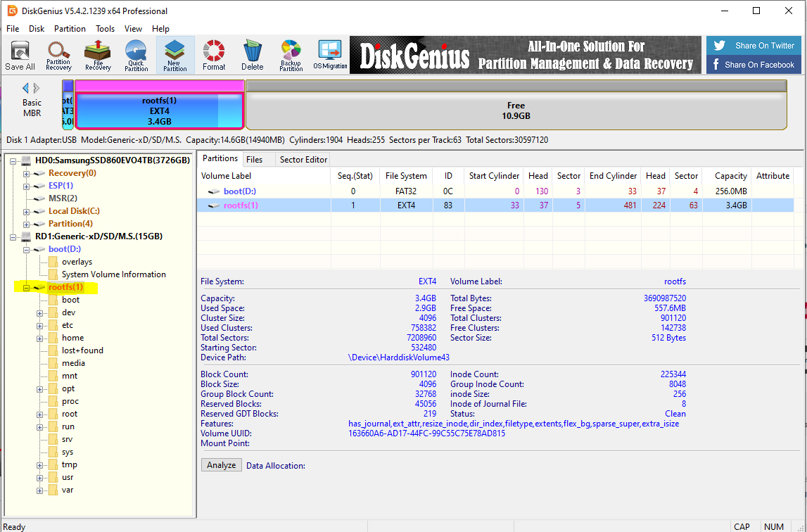Select the home folder in tree

[x=72, y=338]
